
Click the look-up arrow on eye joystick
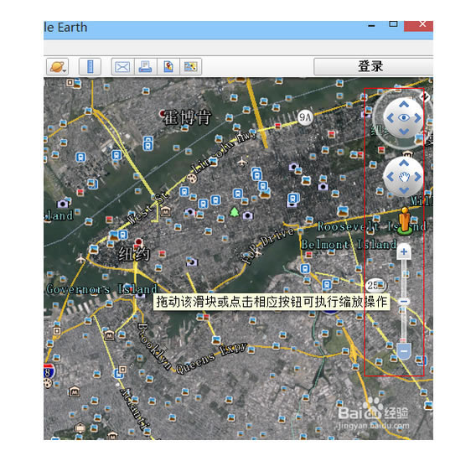404,105
